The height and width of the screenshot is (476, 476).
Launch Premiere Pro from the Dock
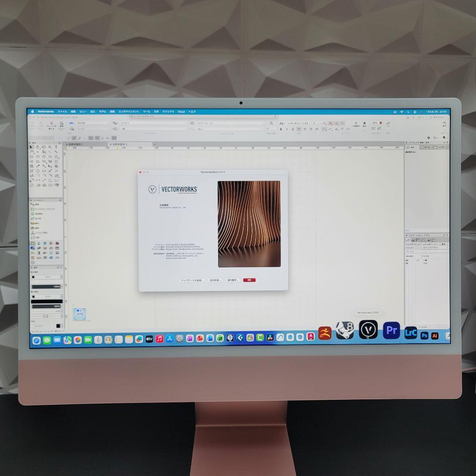click(391, 331)
